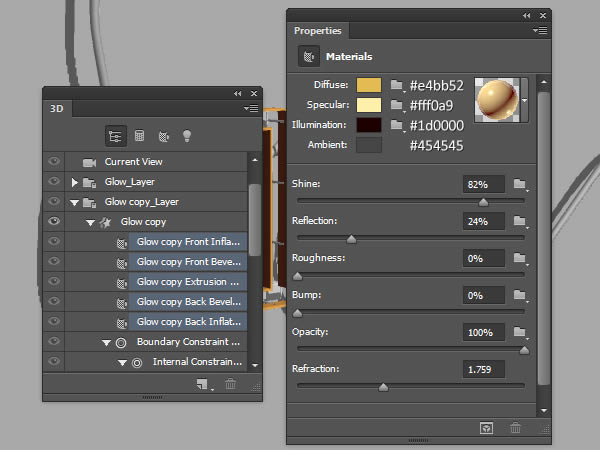The width and height of the screenshot is (600, 450).
Task: Toggle visibility of Glow copy Front Bevel material
Action: click(x=54, y=261)
